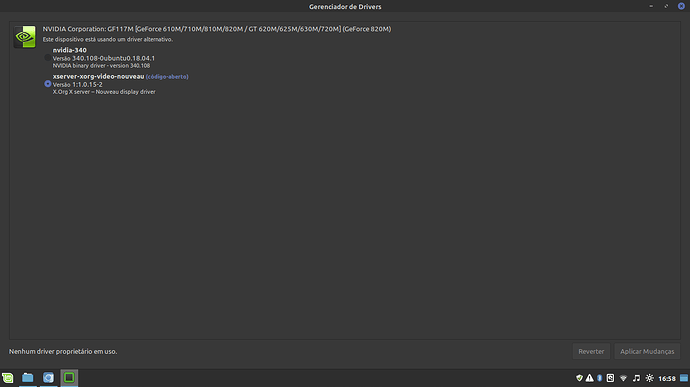The width and height of the screenshot is (690, 387).
Task: Open the Linux Mint menu icon
Action: (x=8, y=378)
